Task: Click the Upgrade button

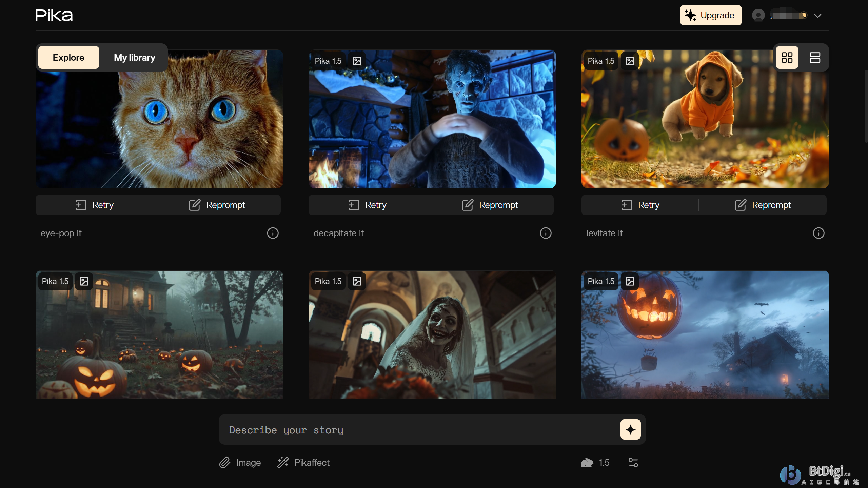Action: [x=711, y=15]
